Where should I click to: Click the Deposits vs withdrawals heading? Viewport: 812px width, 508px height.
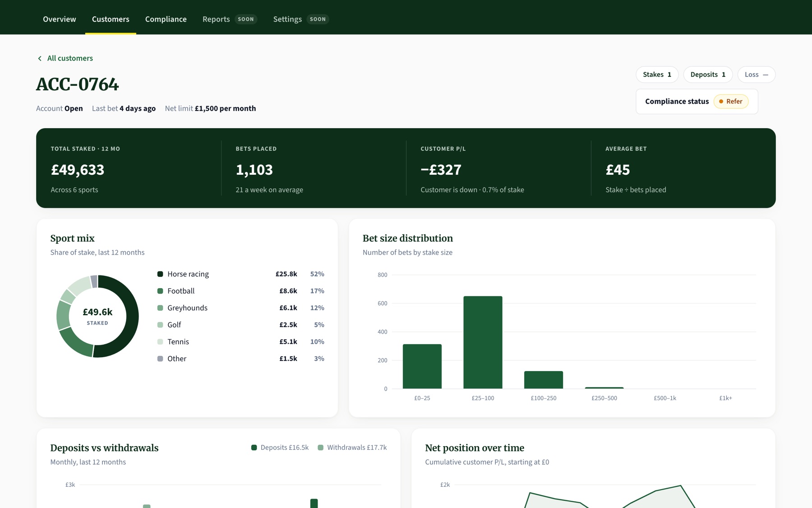click(x=104, y=448)
